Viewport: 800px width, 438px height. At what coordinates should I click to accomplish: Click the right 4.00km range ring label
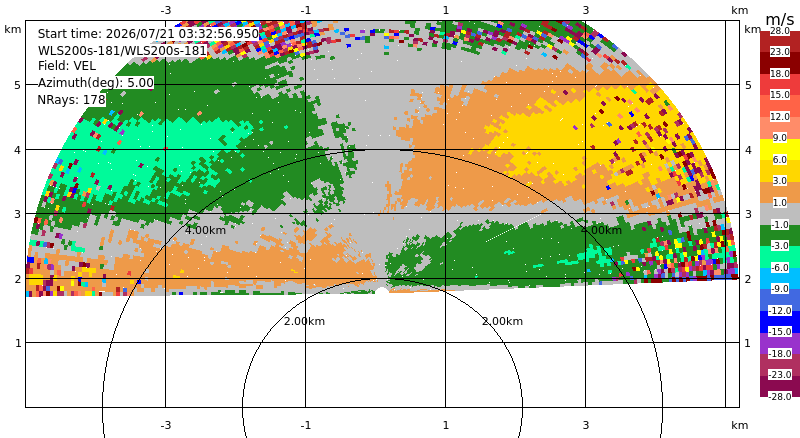coord(602,230)
